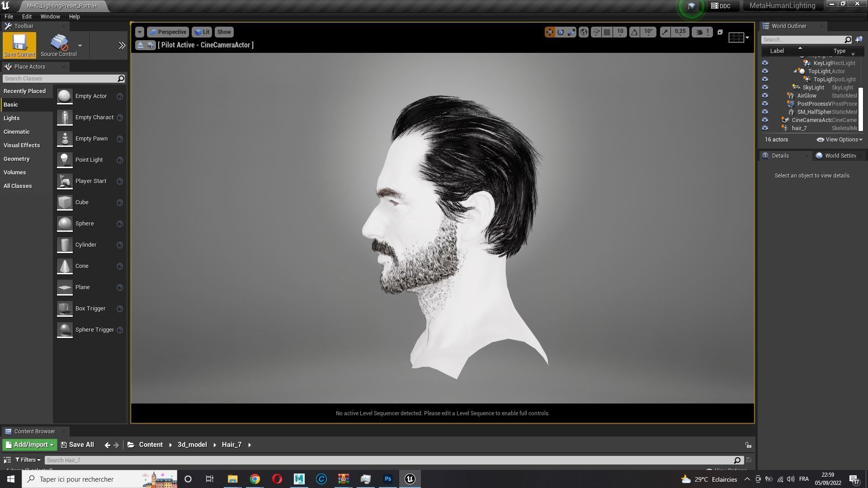Open the Window menu
Viewport: 868px width, 488px height.
pyautogui.click(x=50, y=17)
